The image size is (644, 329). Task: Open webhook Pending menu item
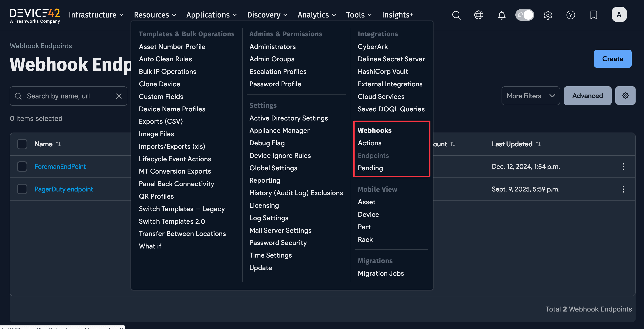(370, 168)
